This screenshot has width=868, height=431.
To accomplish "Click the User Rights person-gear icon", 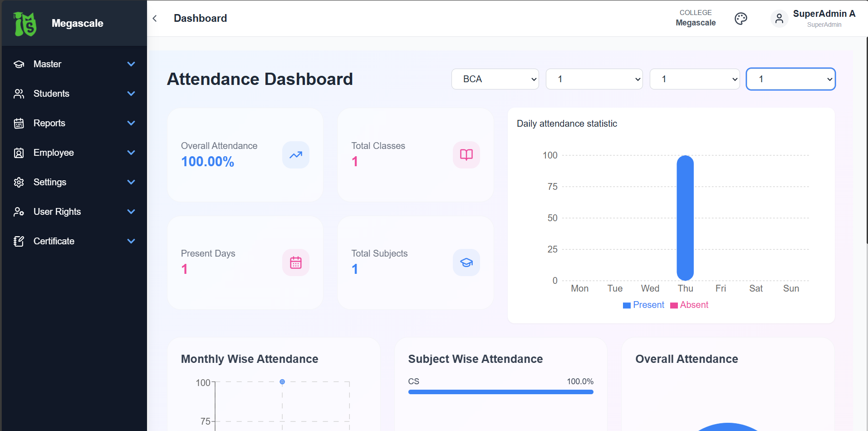I will [x=19, y=212].
